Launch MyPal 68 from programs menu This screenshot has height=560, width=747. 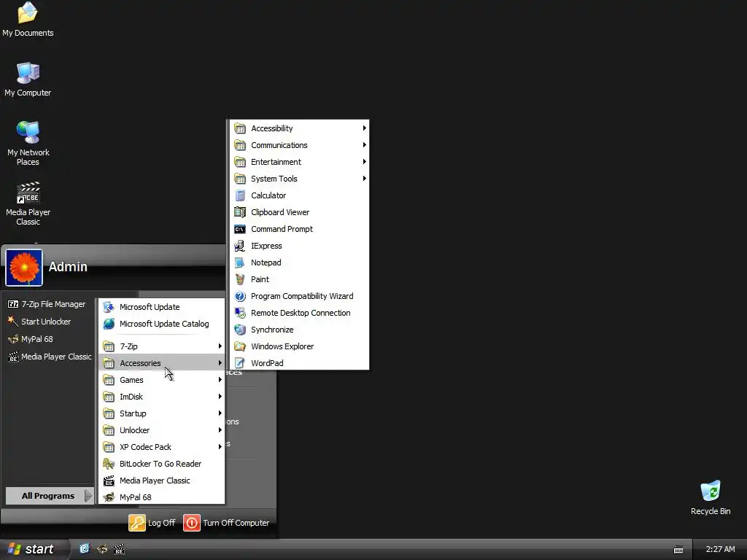click(161, 497)
